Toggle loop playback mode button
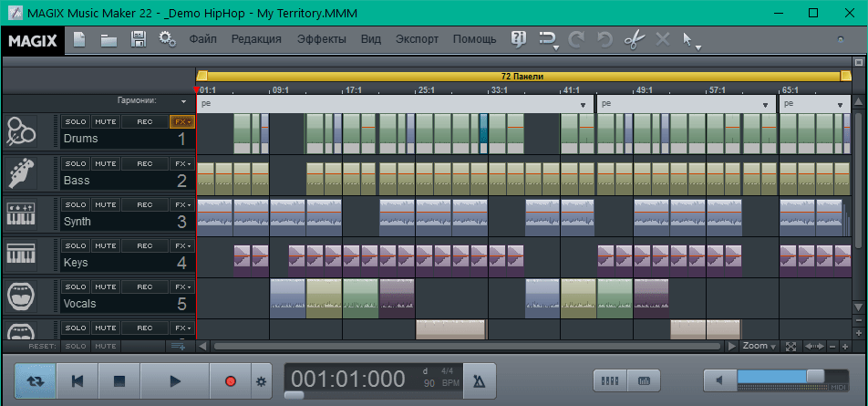The height and width of the screenshot is (406, 868). tap(35, 381)
